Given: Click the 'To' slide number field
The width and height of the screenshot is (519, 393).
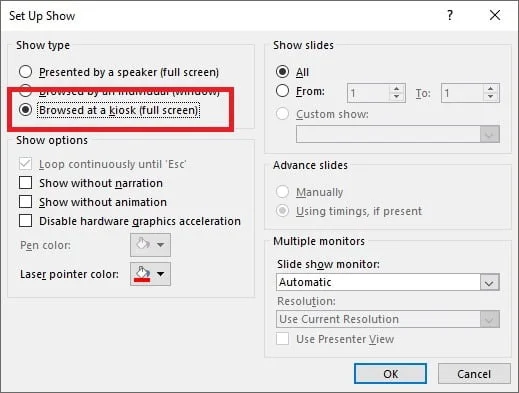Looking at the screenshot, I should tap(462, 93).
